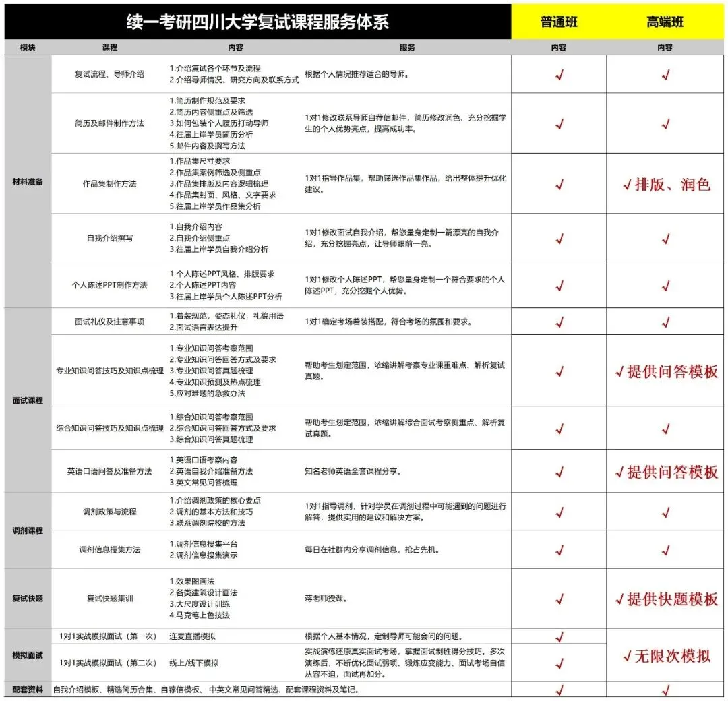Screen dimensions: 728x701
Task: Click 普通班 checkmark in 作品集制作方法 row
Action: 559,185
